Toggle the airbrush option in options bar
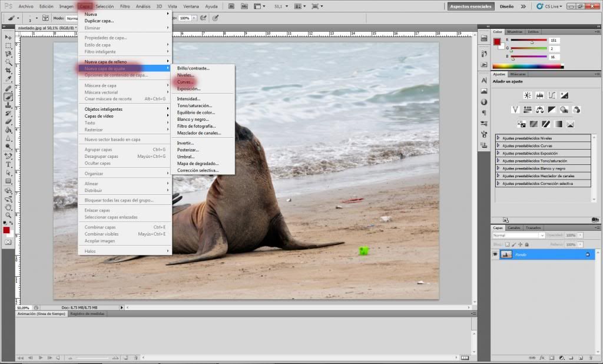Image resolution: width=603 pixels, height=364 pixels. tap(203, 18)
